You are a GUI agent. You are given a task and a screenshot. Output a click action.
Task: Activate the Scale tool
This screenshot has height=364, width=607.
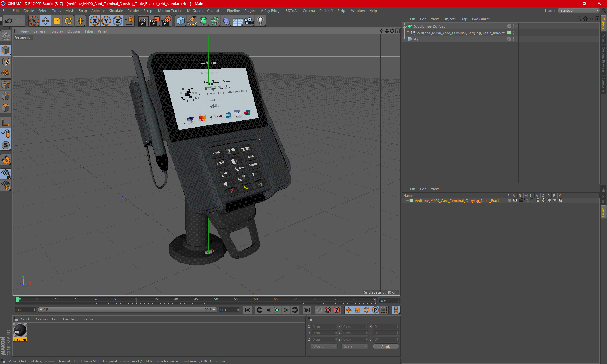coord(57,21)
